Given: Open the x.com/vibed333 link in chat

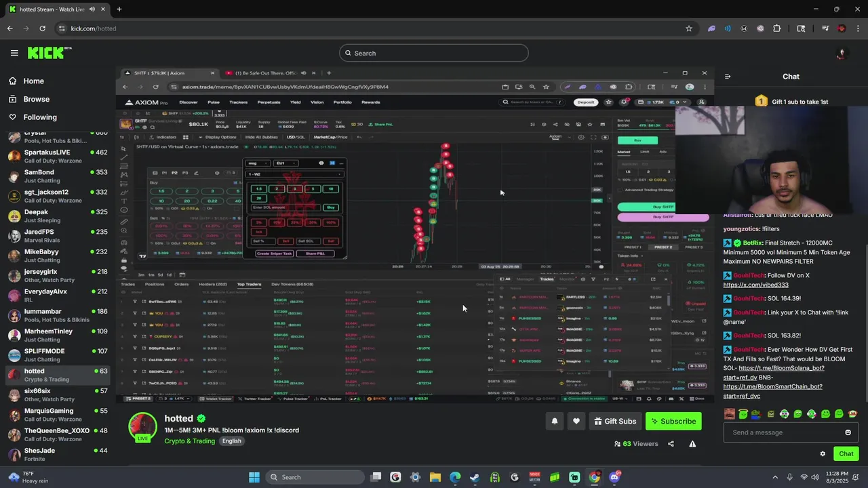Looking at the screenshot, I should tap(755, 285).
